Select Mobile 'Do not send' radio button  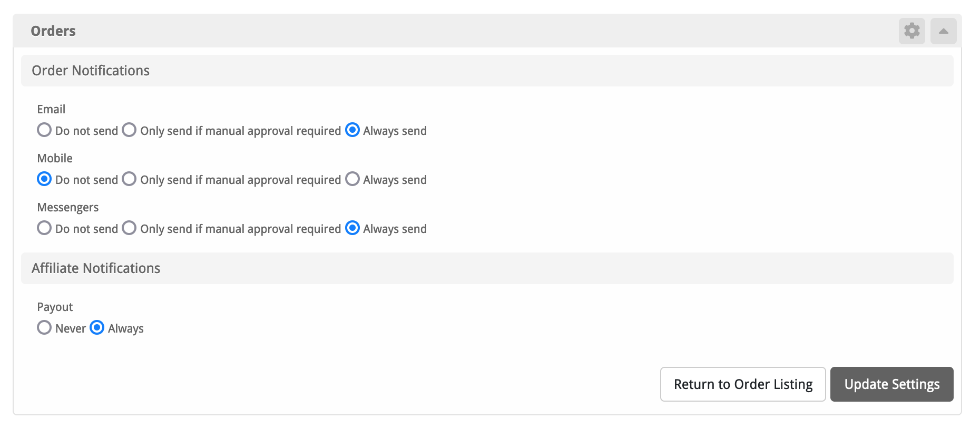[x=44, y=179]
